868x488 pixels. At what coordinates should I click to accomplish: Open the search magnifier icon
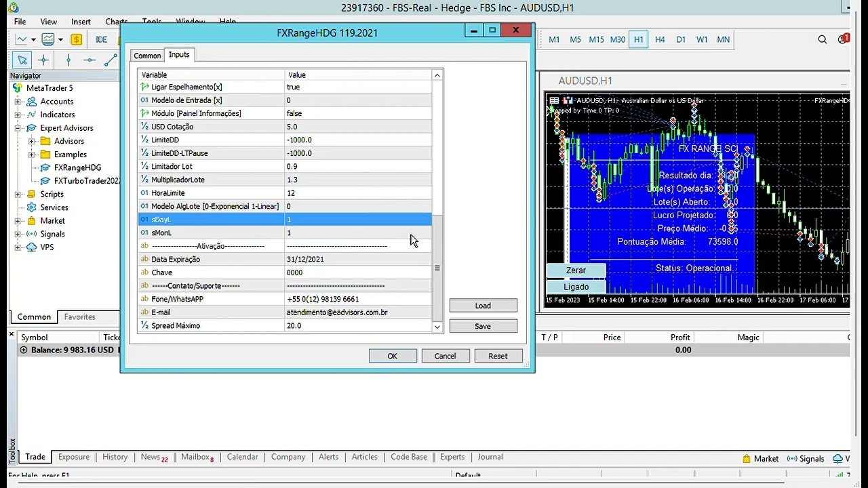pos(822,39)
